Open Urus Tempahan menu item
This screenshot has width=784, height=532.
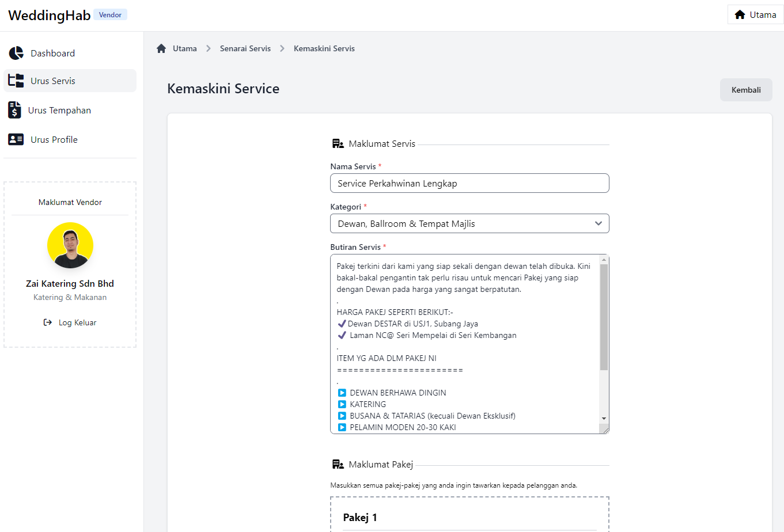point(59,110)
